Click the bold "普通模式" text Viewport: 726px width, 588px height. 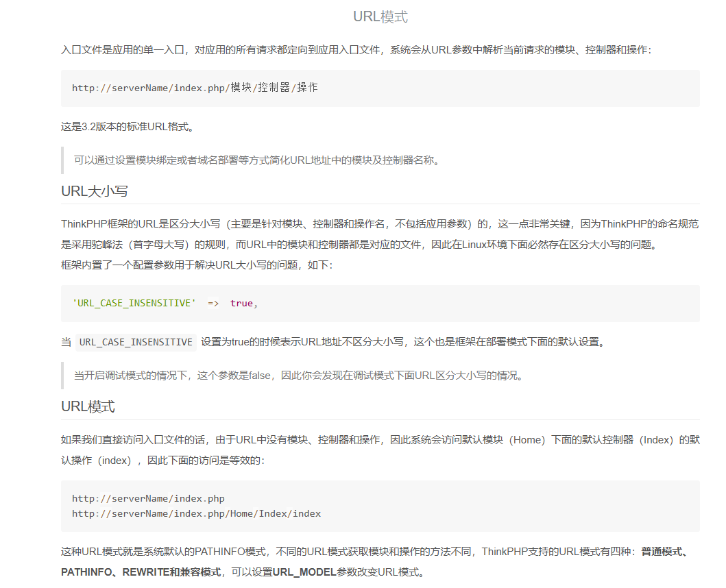point(663,552)
